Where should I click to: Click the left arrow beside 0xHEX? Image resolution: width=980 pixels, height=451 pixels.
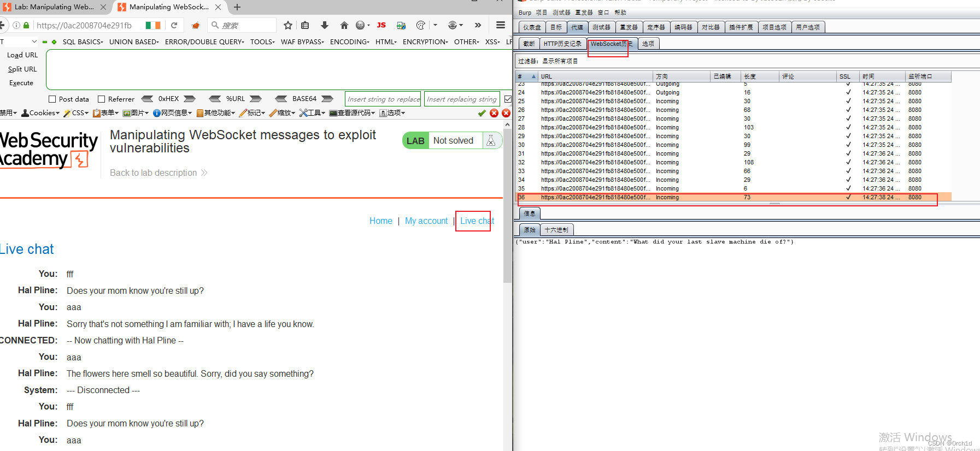click(147, 99)
